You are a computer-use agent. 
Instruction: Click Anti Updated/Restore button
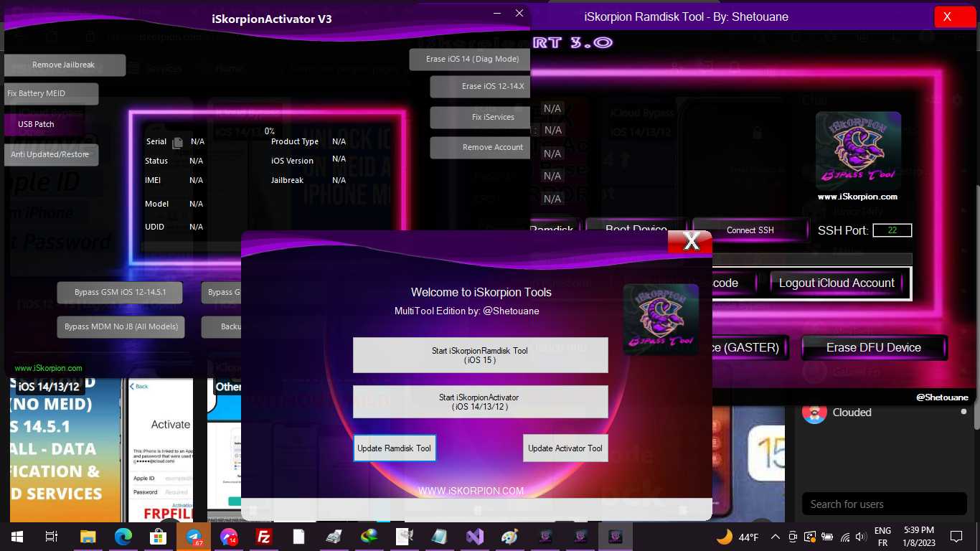50,154
